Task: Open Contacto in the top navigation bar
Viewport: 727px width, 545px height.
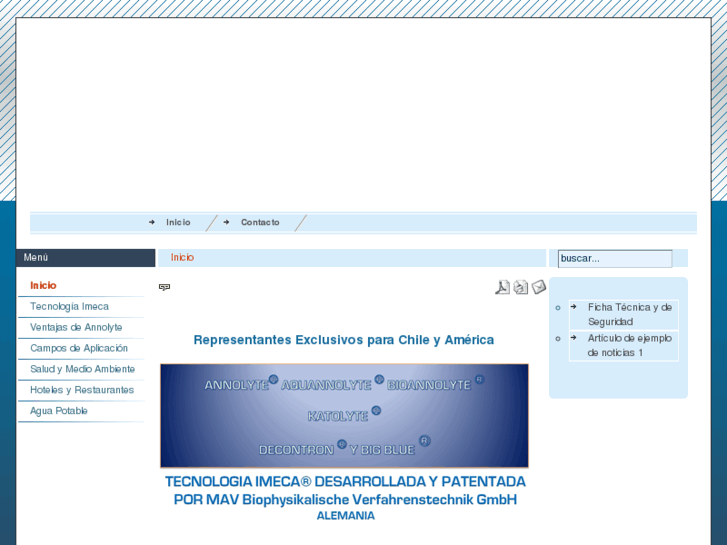Action: pos(260,222)
